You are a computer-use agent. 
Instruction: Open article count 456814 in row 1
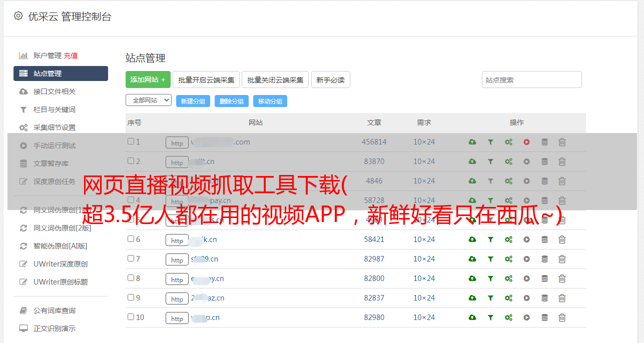pyautogui.click(x=374, y=142)
